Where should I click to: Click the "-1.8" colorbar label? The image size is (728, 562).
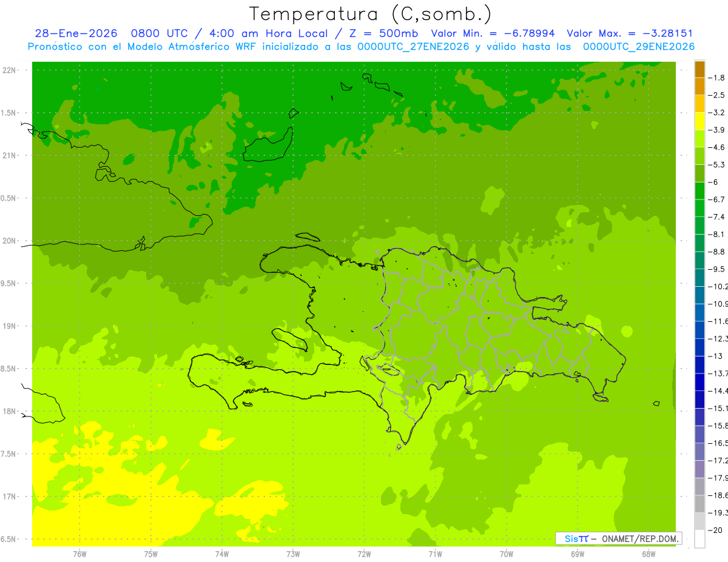click(717, 78)
